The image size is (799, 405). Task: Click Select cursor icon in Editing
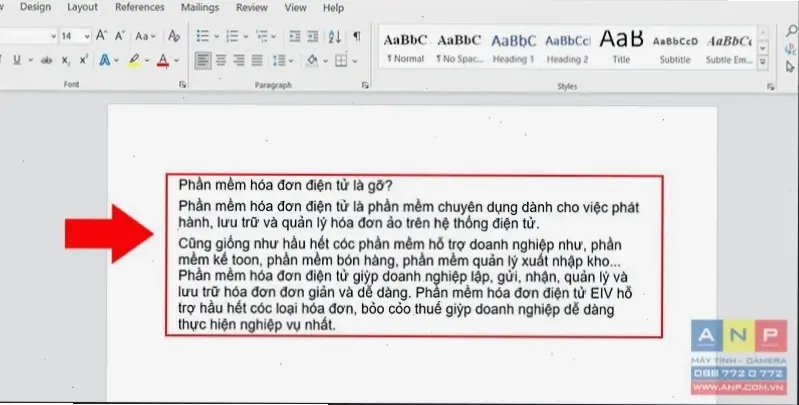[x=790, y=67]
